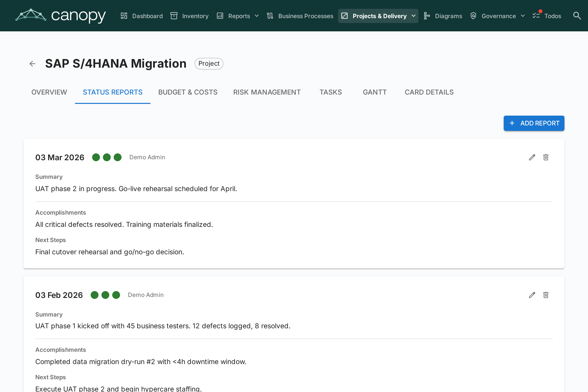Click Demo Admin on the February report
Image resolution: width=588 pixels, height=392 pixels.
click(146, 295)
